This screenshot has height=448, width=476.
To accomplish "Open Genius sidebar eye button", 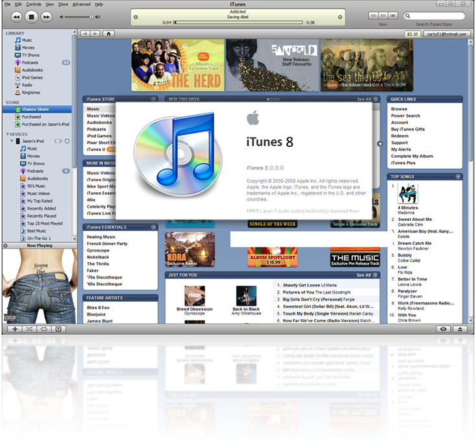I will click(444, 329).
